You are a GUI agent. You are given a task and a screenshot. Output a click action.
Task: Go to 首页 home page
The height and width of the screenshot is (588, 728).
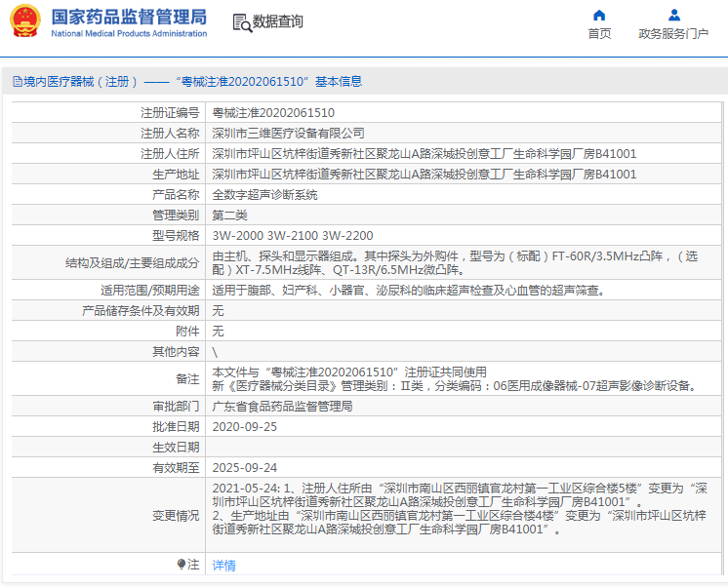[599, 33]
